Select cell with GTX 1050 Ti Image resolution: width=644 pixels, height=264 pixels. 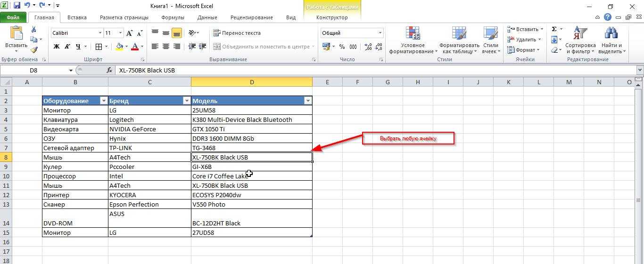pos(252,129)
